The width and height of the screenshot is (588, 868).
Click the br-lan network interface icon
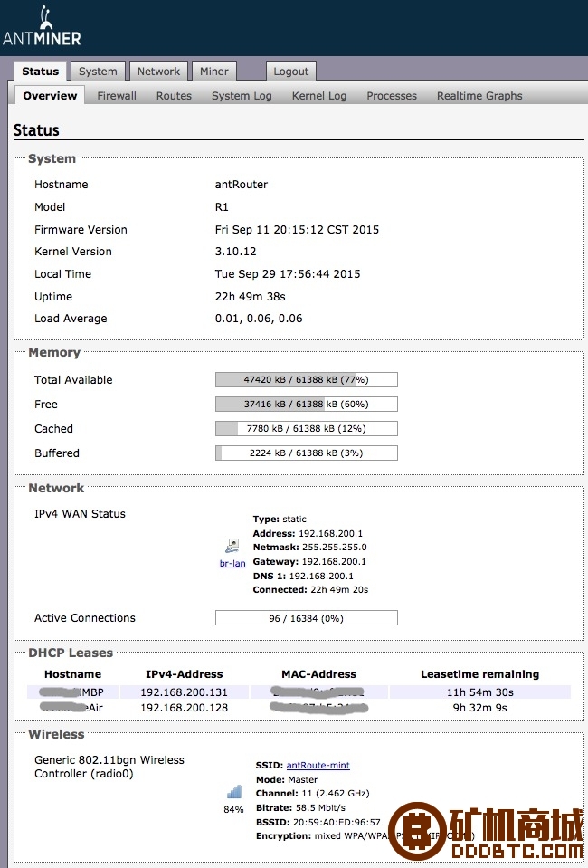click(x=232, y=546)
